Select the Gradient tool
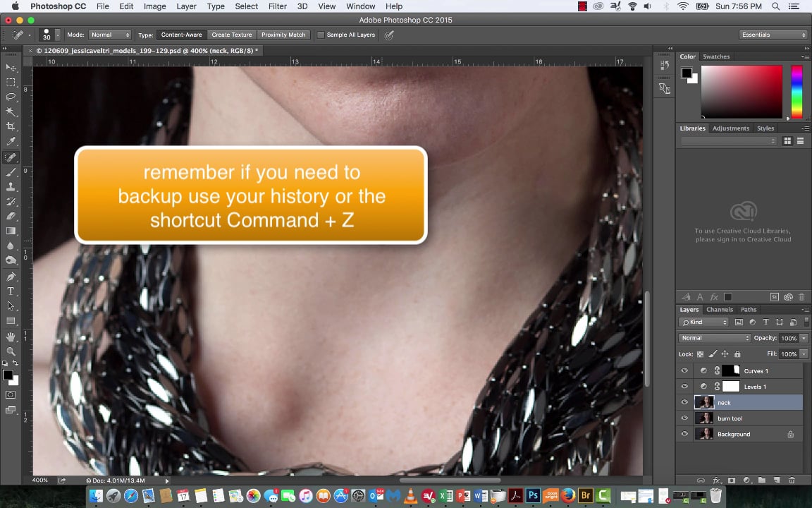The height and width of the screenshot is (508, 812). [11, 231]
